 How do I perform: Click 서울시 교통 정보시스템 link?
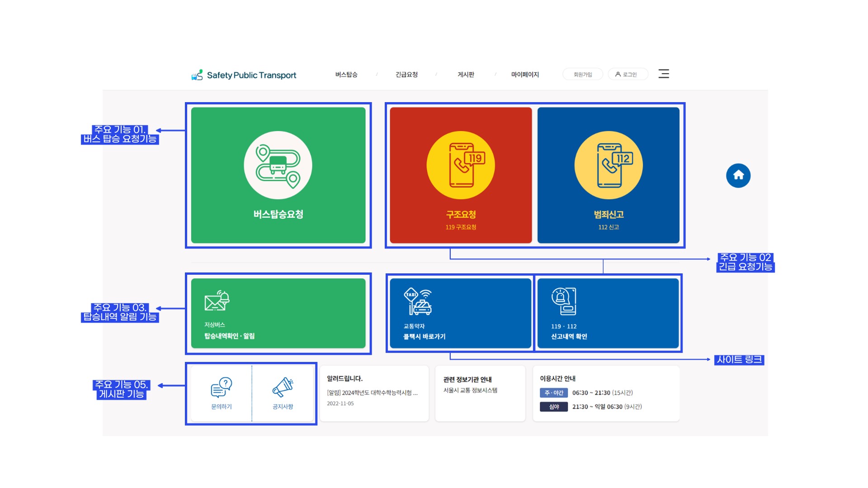point(470,390)
